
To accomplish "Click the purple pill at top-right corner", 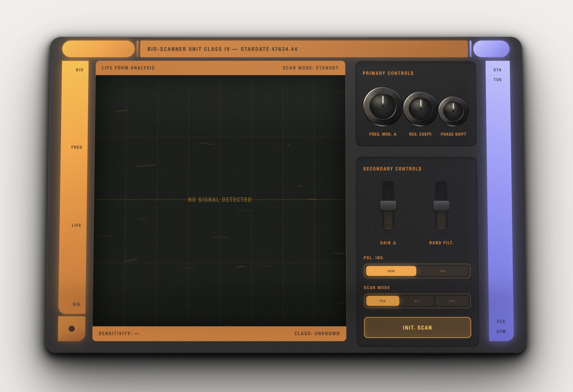I will [x=491, y=49].
